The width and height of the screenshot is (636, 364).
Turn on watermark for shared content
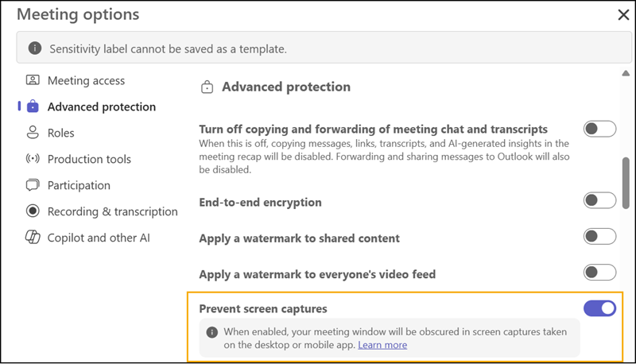pyautogui.click(x=599, y=236)
